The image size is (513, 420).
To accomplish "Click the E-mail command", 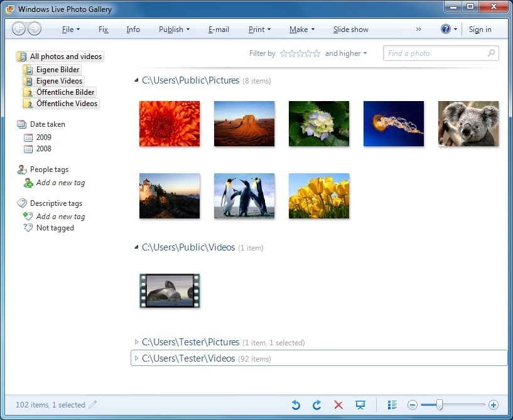I will (218, 29).
